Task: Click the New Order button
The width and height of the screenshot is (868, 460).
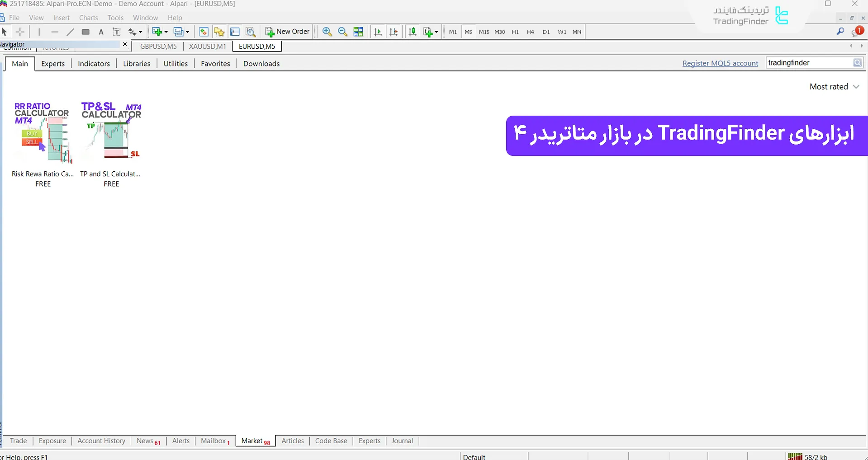Action: tap(287, 32)
